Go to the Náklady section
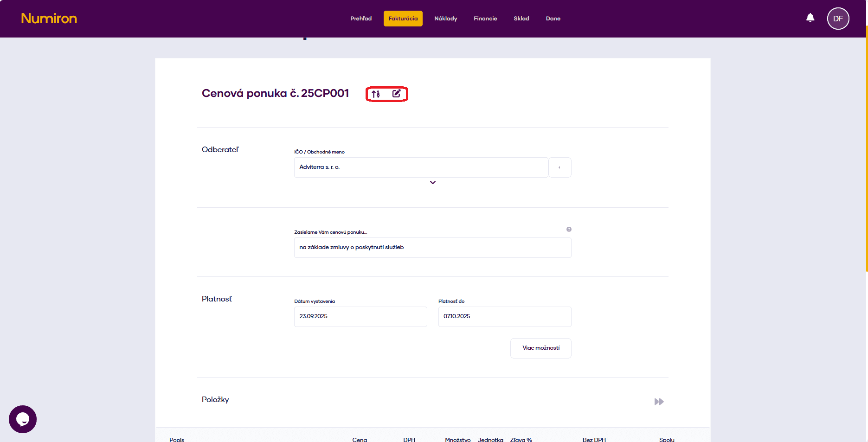The image size is (868, 442). coord(445,19)
